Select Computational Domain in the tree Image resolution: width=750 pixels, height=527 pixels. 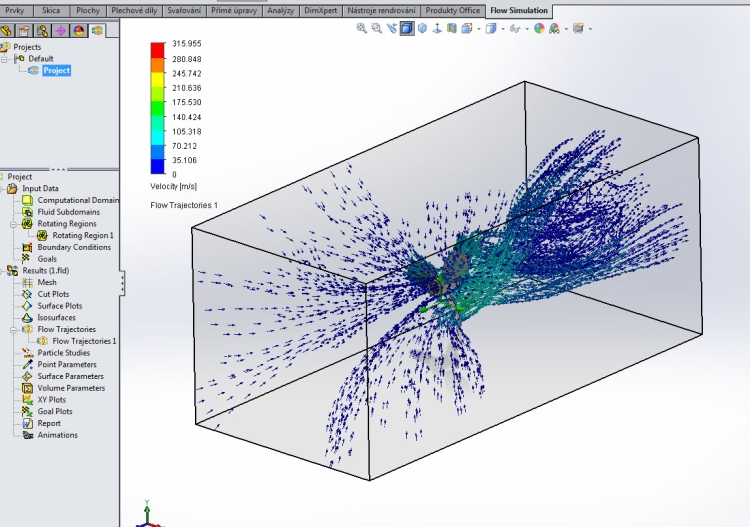click(78, 200)
